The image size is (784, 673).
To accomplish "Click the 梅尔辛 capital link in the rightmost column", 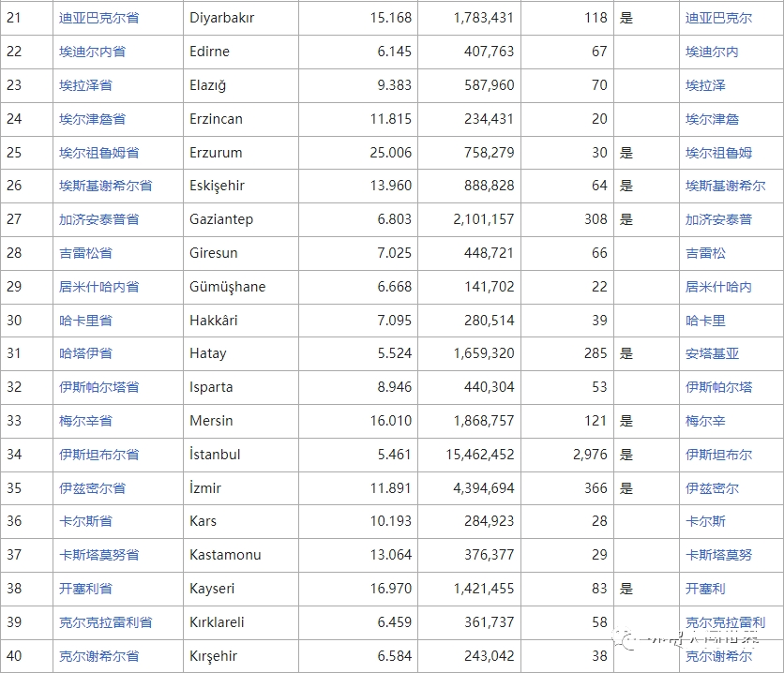I will tap(705, 421).
